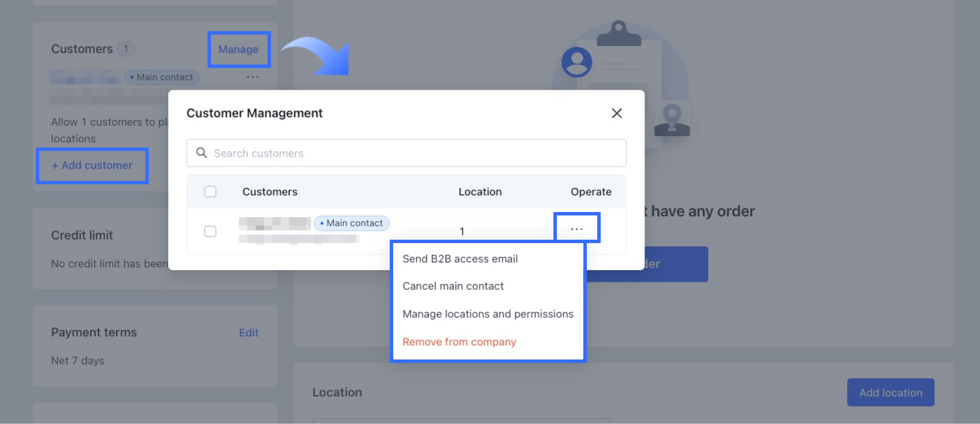This screenshot has width=980, height=424.
Task: Select Cancel main contact option
Action: coord(453,286)
